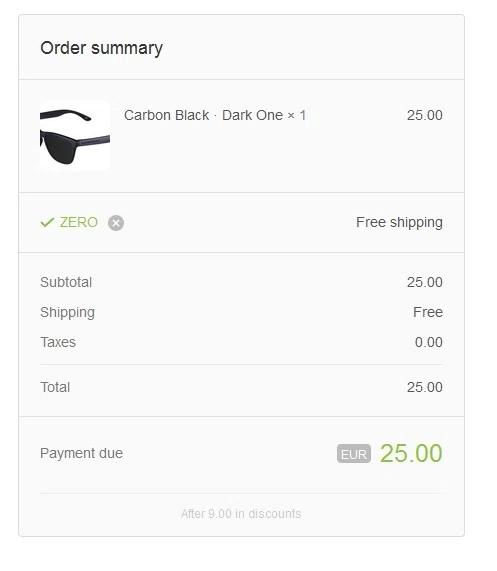Click the Subtotal label

point(66,282)
